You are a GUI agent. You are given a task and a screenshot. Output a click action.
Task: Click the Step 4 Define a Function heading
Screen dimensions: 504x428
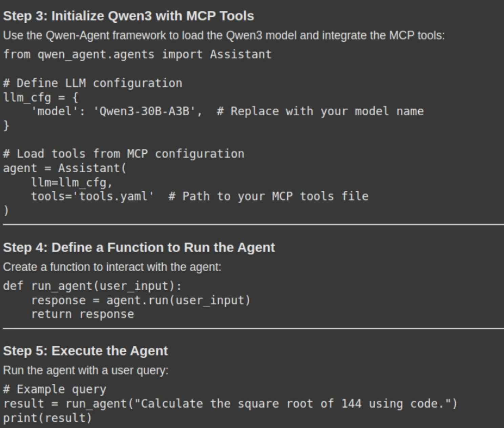pos(139,247)
